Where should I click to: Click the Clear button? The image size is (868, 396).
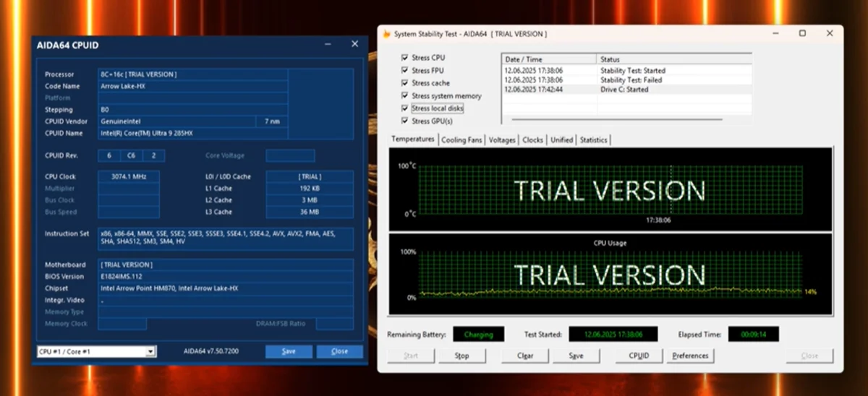click(526, 356)
